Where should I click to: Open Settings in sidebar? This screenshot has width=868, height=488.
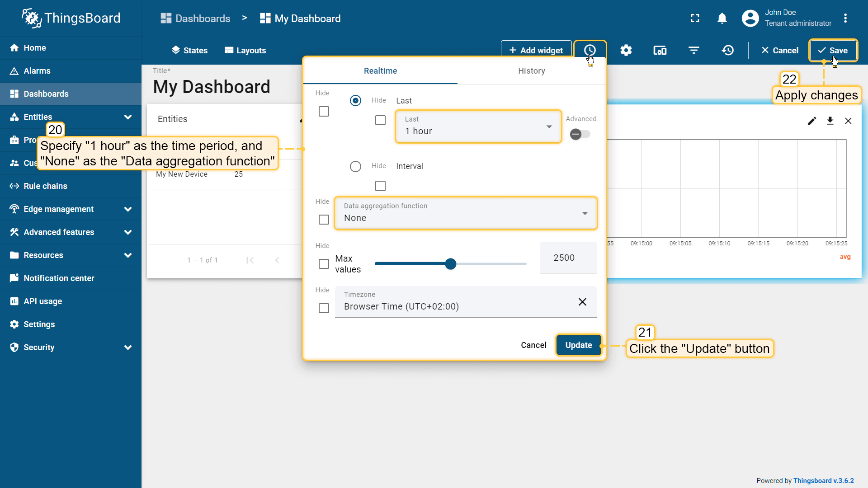click(x=71, y=324)
